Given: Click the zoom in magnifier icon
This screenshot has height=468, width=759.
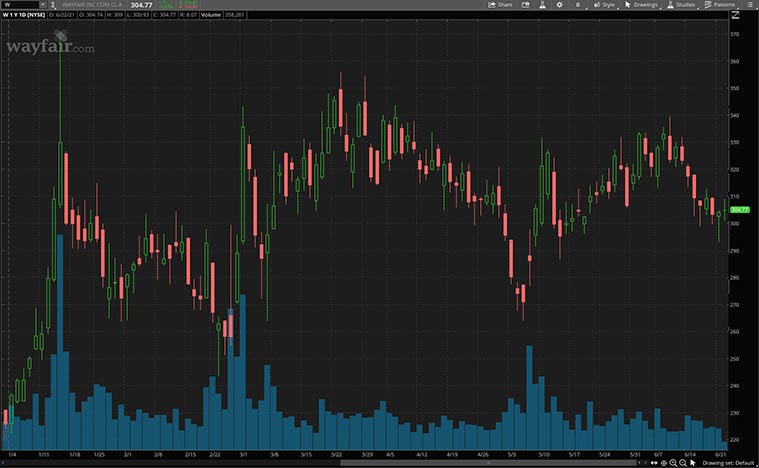Looking at the screenshot, I should pos(674,462).
